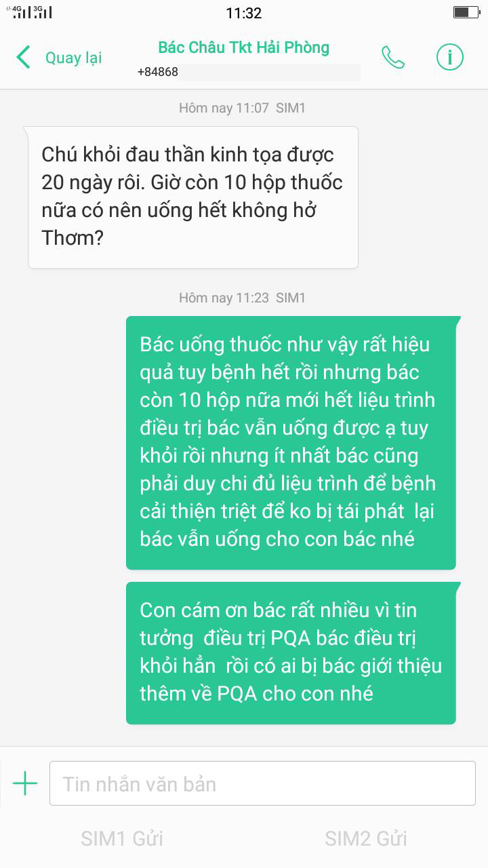This screenshot has width=488, height=868.
Task: Open contact info via the i icon
Action: (x=450, y=58)
